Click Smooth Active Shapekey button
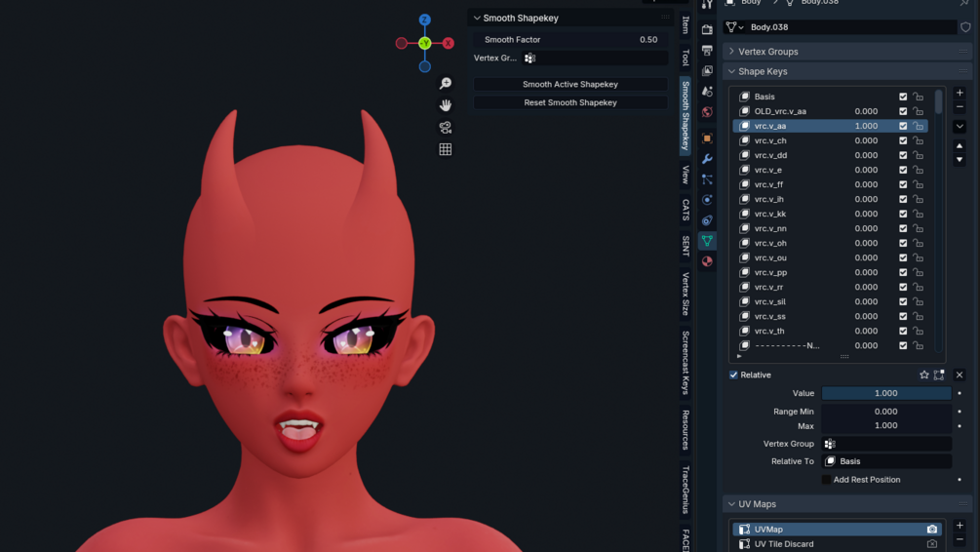This screenshot has height=552, width=980. 570,85
